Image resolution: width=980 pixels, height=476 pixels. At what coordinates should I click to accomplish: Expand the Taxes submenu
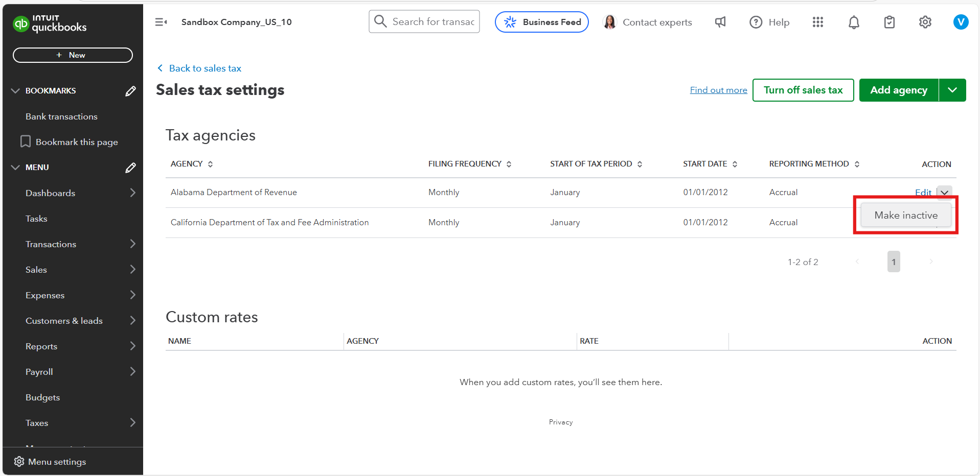133,422
